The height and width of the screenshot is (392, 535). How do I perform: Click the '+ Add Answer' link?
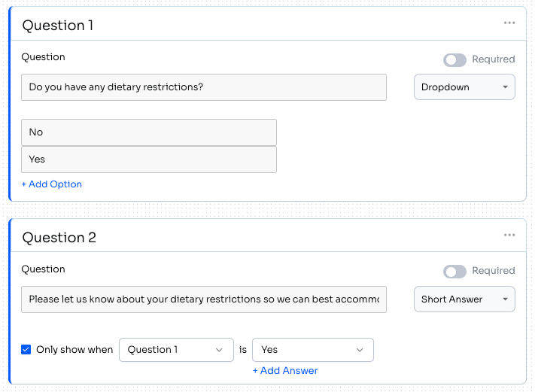tap(285, 370)
